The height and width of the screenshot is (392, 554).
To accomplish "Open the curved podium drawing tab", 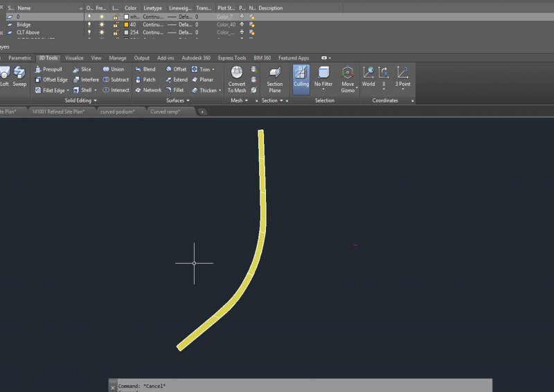I will coord(118,112).
